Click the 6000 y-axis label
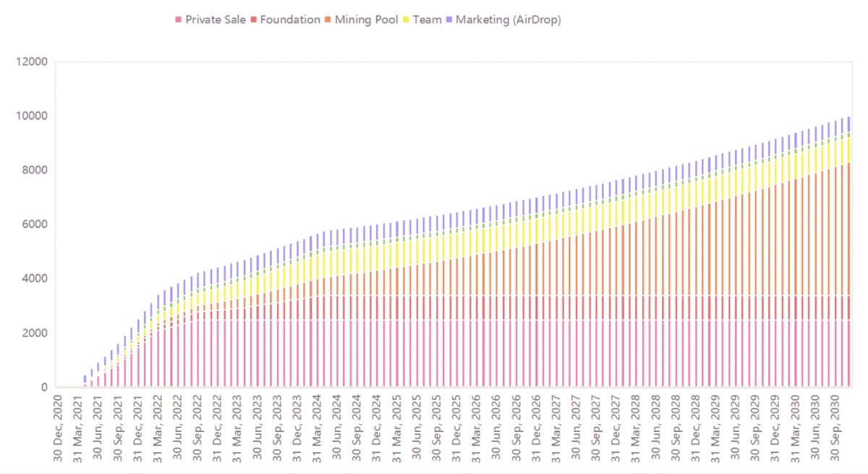The image size is (868, 474). [34, 225]
